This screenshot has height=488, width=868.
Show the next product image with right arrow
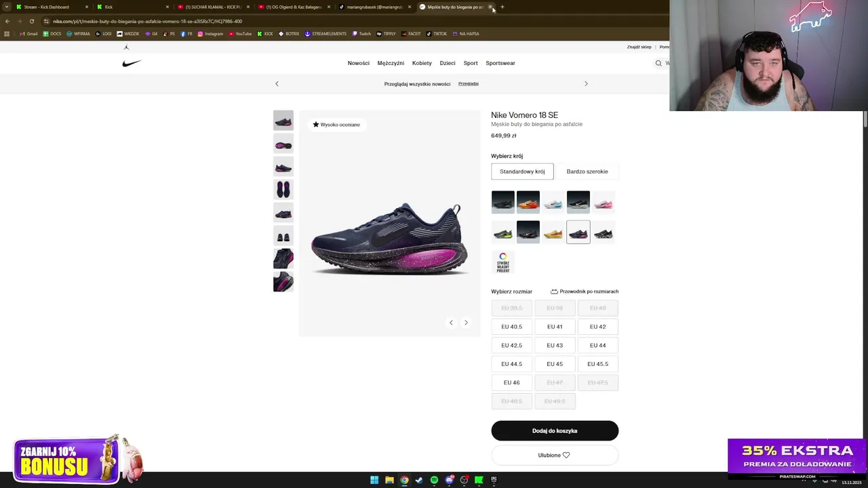[466, 323]
